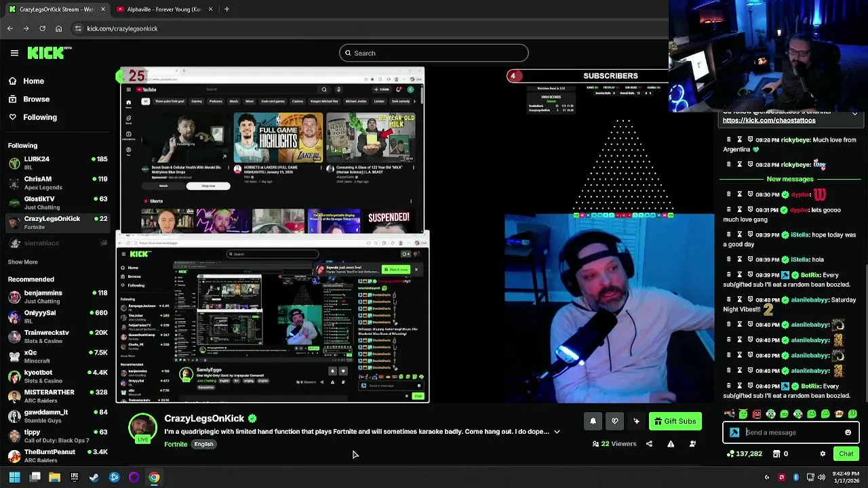Open chat settings gear
The height and width of the screenshot is (488, 868).
click(823, 454)
